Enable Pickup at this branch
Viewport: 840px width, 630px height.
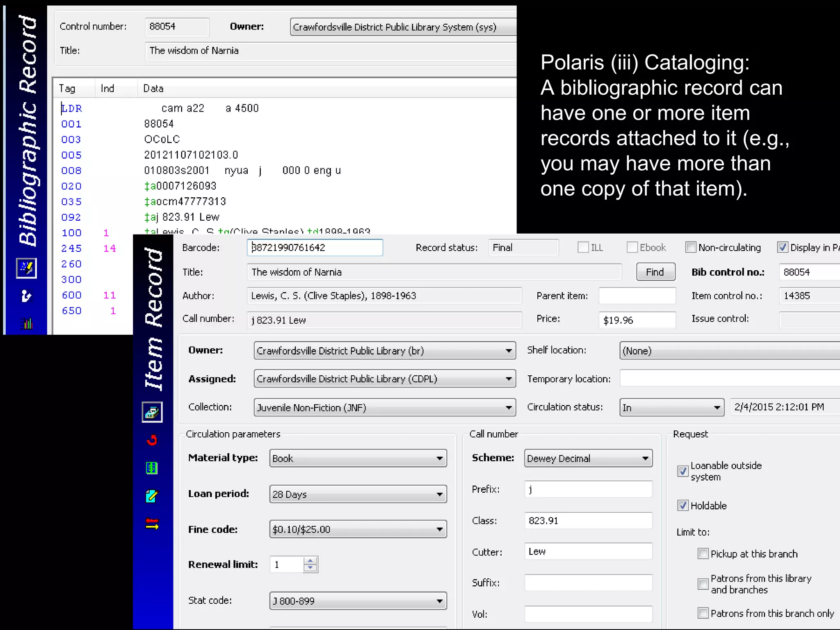(703, 554)
